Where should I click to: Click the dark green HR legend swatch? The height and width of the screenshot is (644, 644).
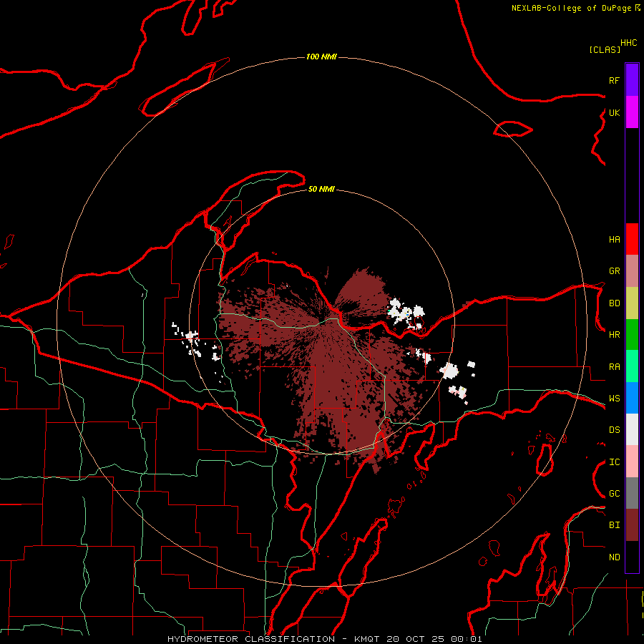(632, 334)
